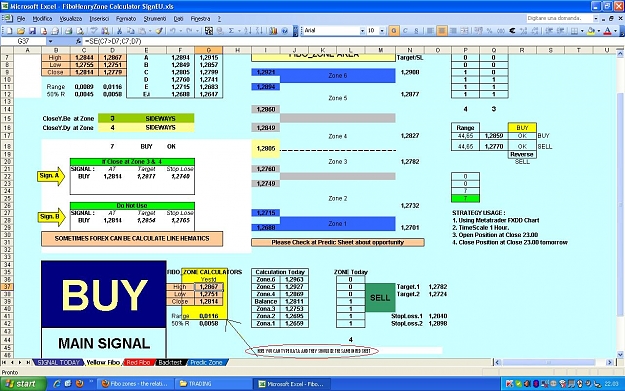Select column G header
Screen dimensions: 625x391
click(208, 50)
